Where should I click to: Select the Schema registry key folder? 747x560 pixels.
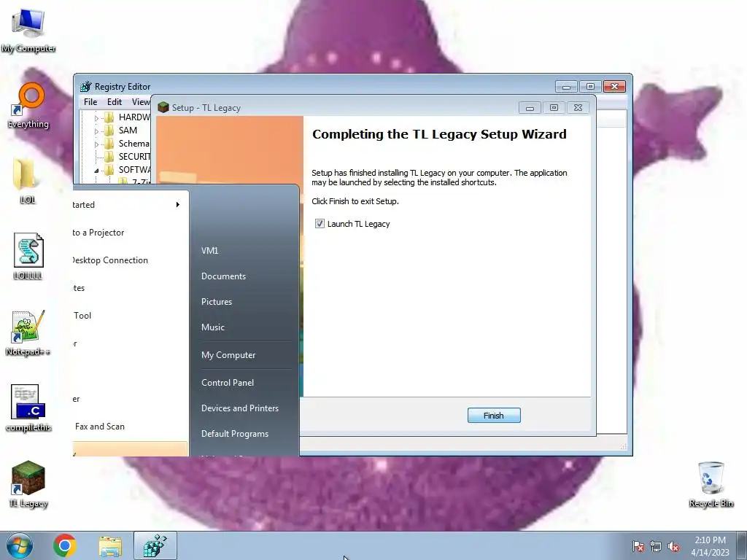tap(126, 144)
